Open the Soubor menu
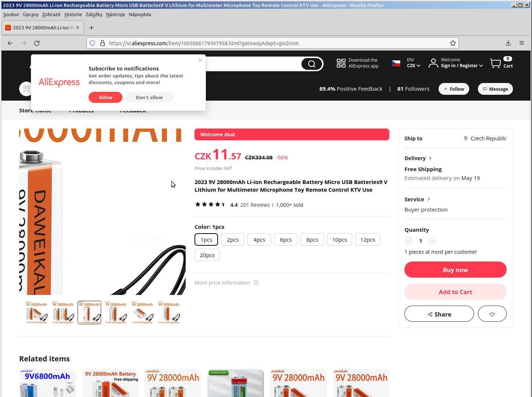The height and width of the screenshot is (397, 532). [x=11, y=14]
